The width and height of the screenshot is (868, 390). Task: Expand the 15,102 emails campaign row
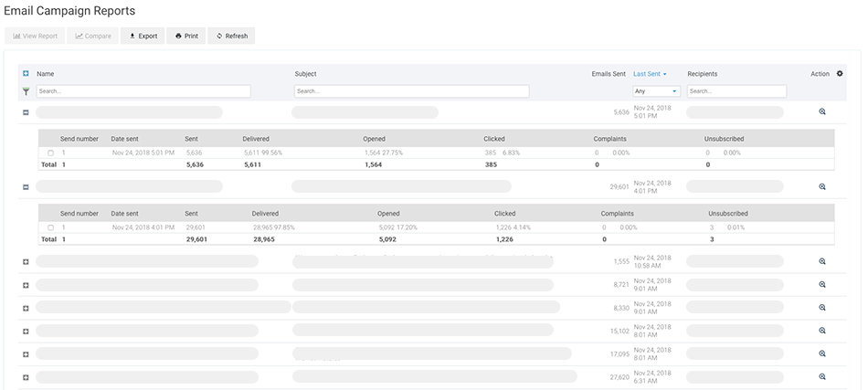tap(26, 331)
